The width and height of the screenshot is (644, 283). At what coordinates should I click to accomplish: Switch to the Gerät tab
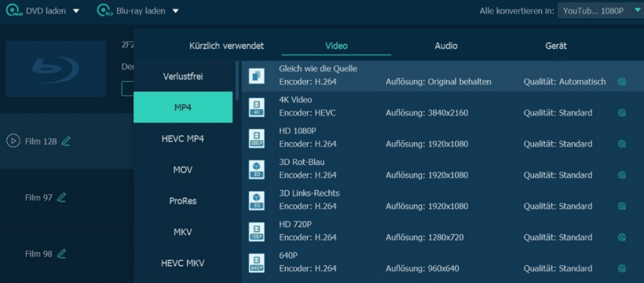click(556, 46)
